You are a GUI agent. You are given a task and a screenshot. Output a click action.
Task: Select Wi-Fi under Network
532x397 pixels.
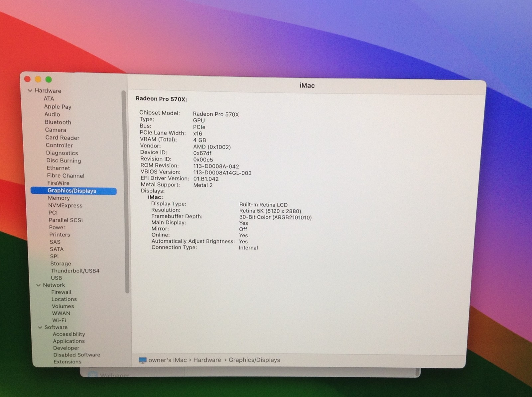point(59,320)
